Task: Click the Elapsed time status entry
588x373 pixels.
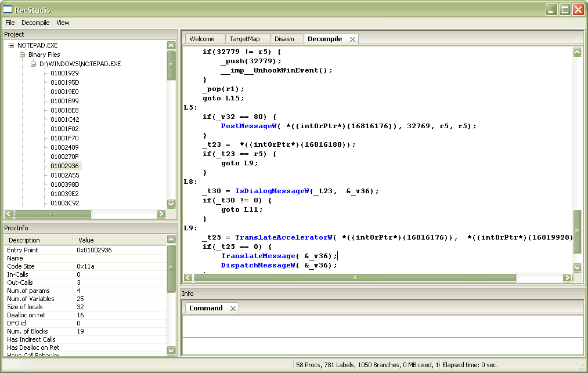Action: tap(470, 365)
